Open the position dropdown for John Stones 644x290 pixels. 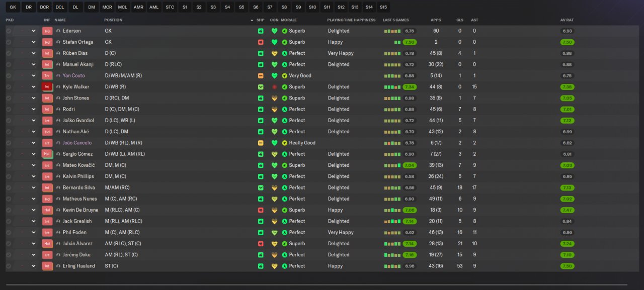(x=34, y=98)
